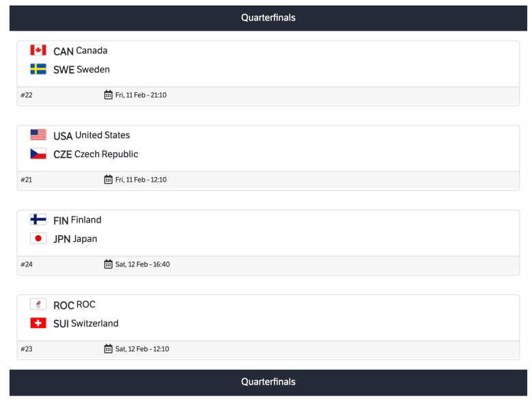532x401 pixels.
Task: Click calendar icon for game #22
Action: (x=108, y=95)
